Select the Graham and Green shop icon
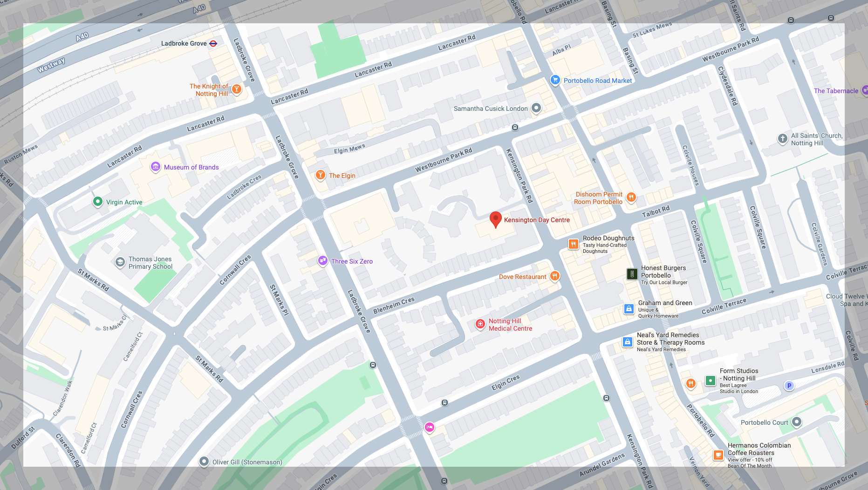The height and width of the screenshot is (490, 868). point(629,309)
